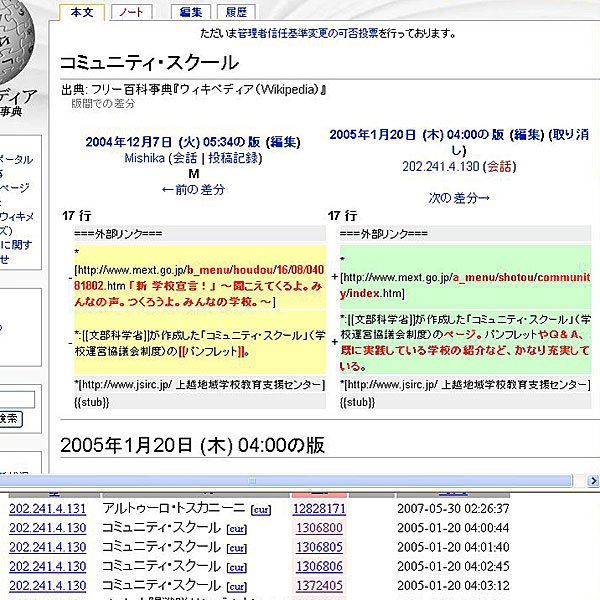
Task: Select the アルトゥーロ・トスカニーニ page title text
Action: 173,508
